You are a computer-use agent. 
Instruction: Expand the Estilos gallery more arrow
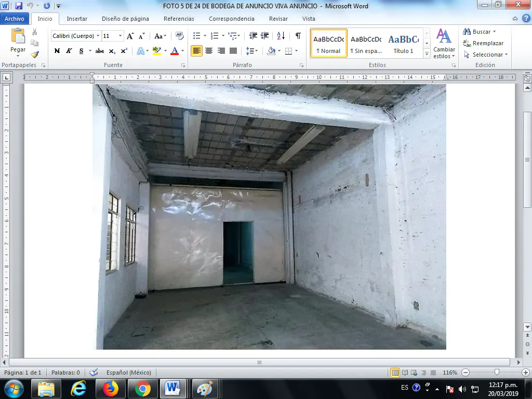tap(427, 54)
